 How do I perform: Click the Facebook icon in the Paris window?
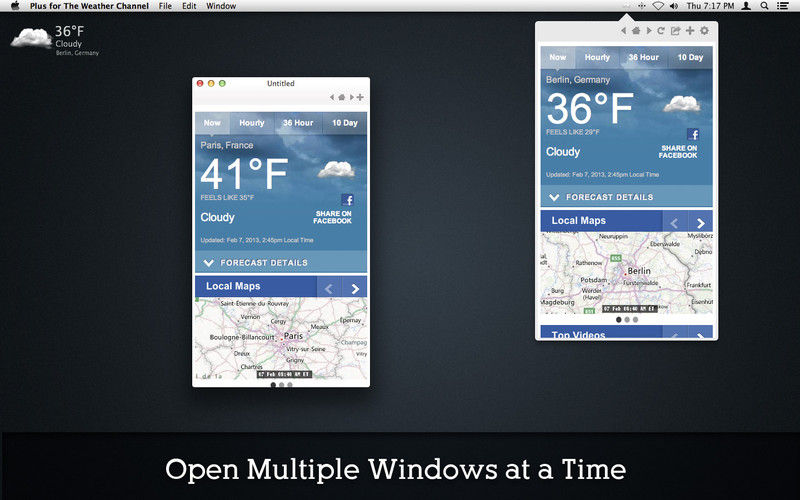coord(347,199)
